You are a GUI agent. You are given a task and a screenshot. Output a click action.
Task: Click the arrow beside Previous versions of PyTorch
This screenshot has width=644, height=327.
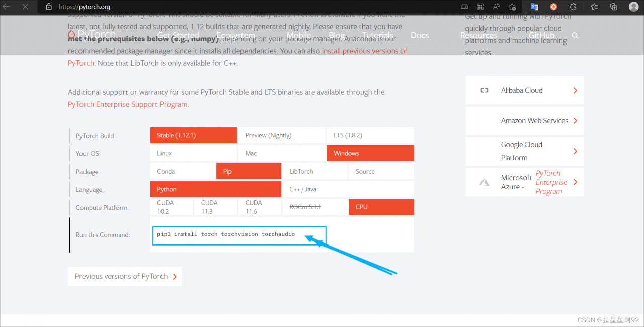pyautogui.click(x=175, y=276)
